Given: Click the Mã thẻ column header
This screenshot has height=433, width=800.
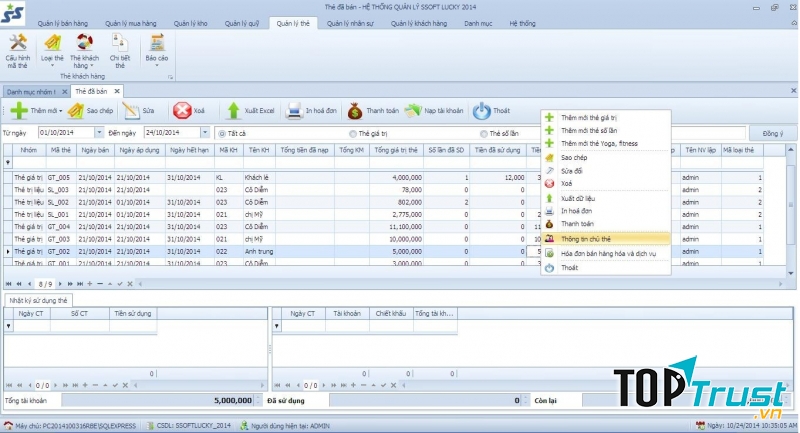Looking at the screenshot, I should [x=61, y=150].
